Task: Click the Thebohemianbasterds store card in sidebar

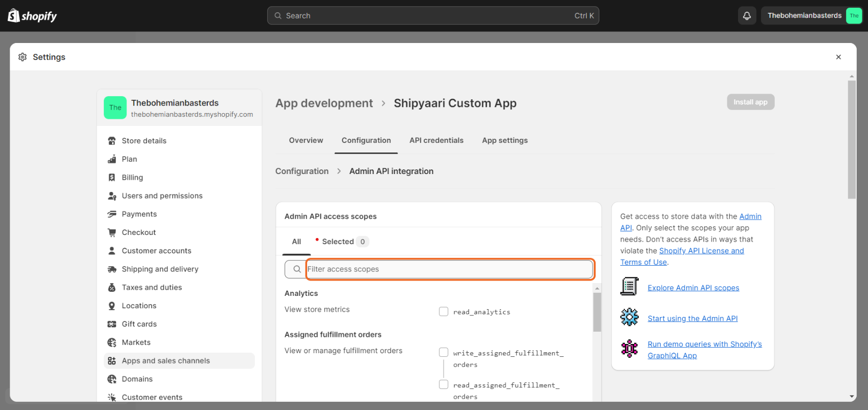Action: (179, 107)
